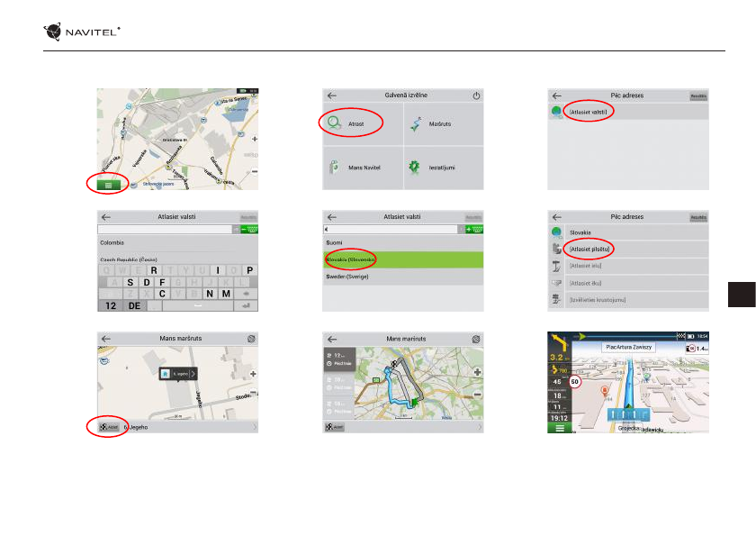Tap the P key on the keyboard
The width and height of the screenshot is (756, 536).
coord(250,270)
